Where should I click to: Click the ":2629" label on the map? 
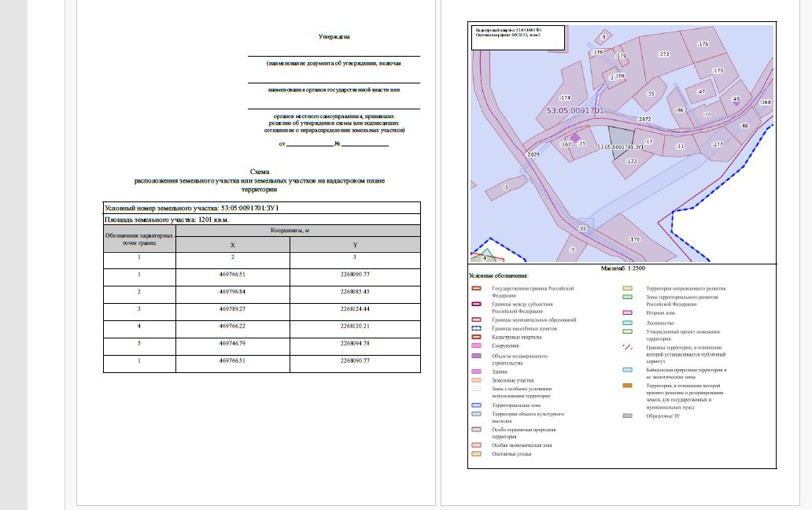[533, 154]
